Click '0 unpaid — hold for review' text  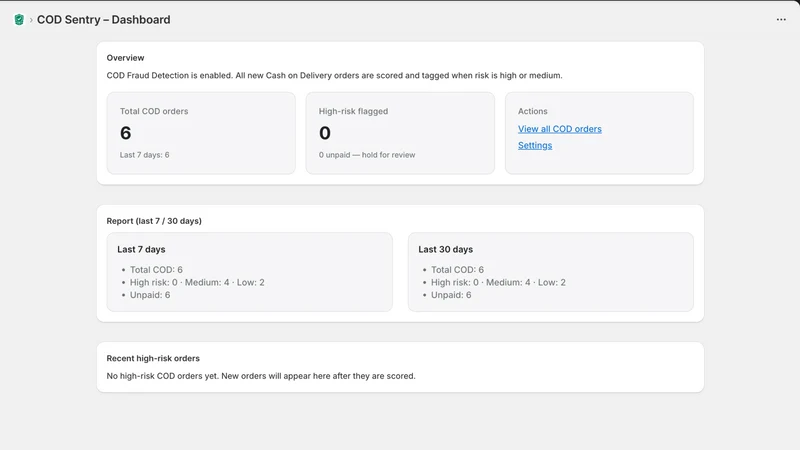tap(367, 155)
